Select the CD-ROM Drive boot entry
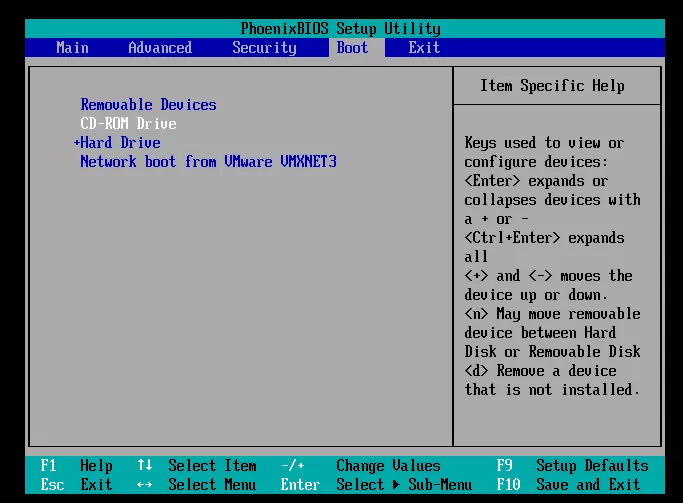The height and width of the screenshot is (503, 683). pyautogui.click(x=128, y=124)
